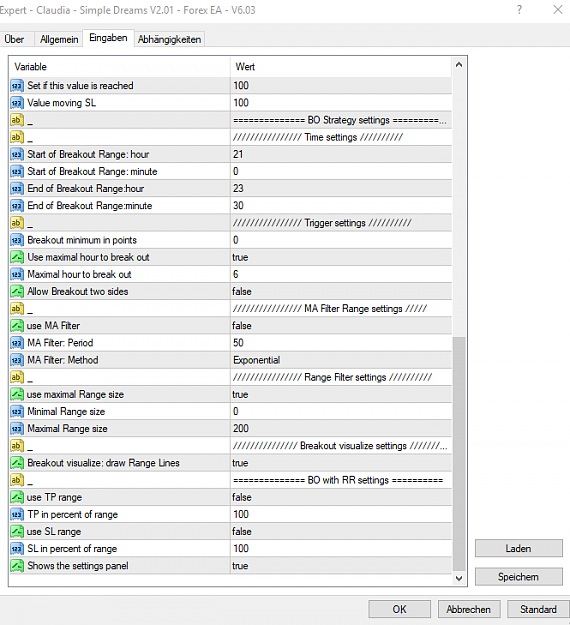Click the Abbrechen button

point(469,609)
